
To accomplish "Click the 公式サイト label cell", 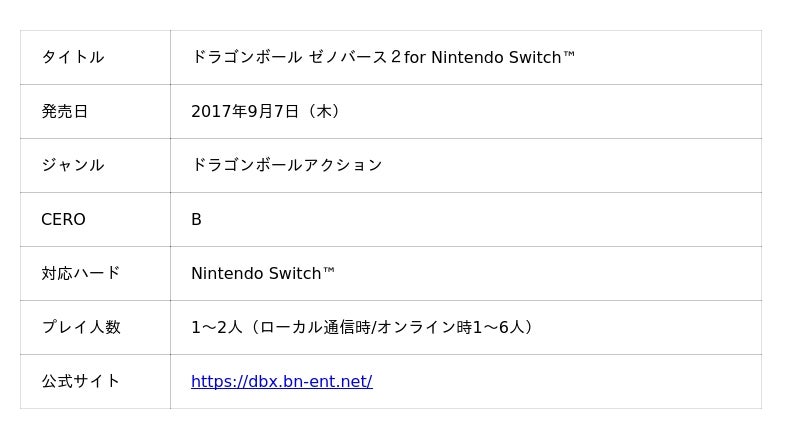I will pos(80,381).
